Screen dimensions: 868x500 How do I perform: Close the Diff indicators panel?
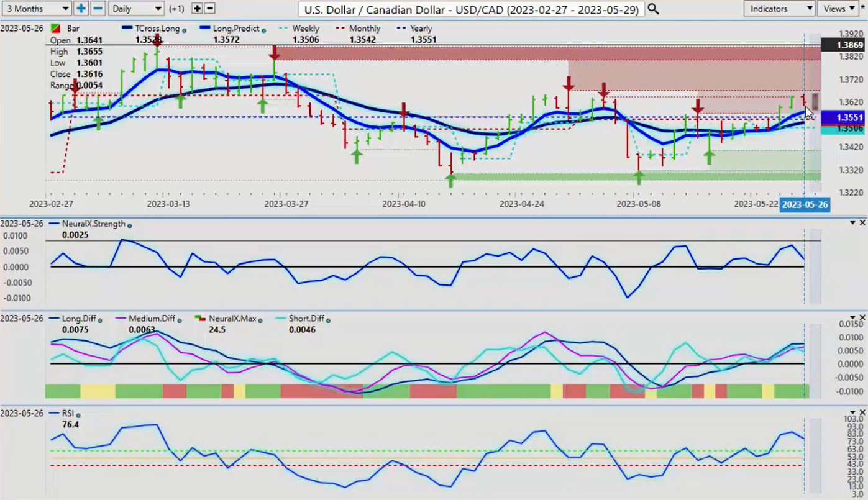862,317
